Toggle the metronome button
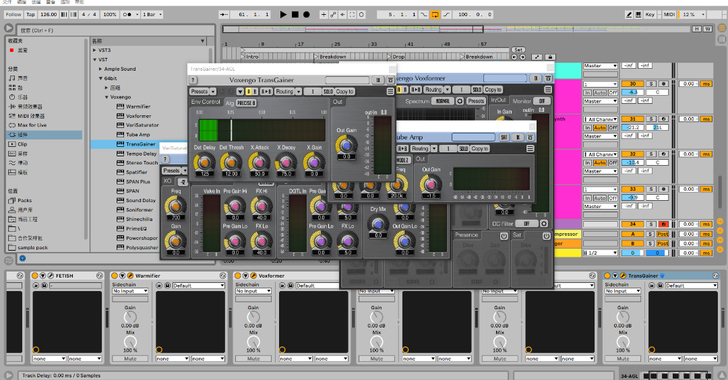The width and height of the screenshot is (728, 380). (127, 14)
